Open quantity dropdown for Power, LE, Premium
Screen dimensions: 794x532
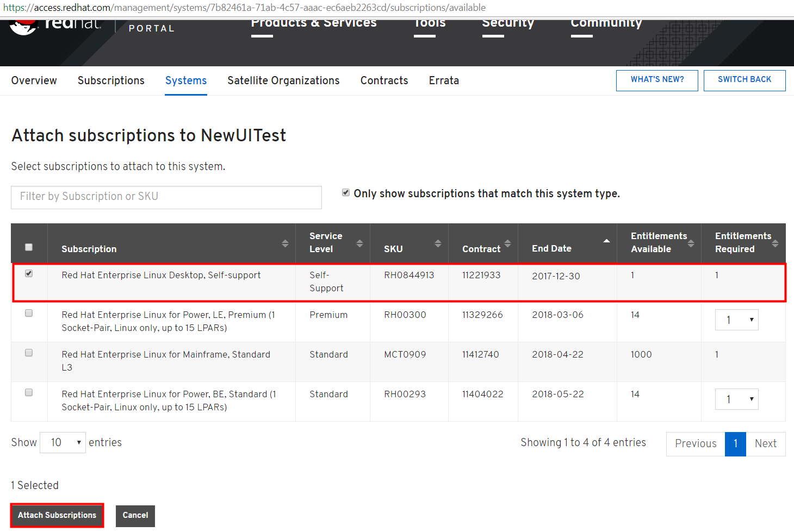(x=736, y=320)
